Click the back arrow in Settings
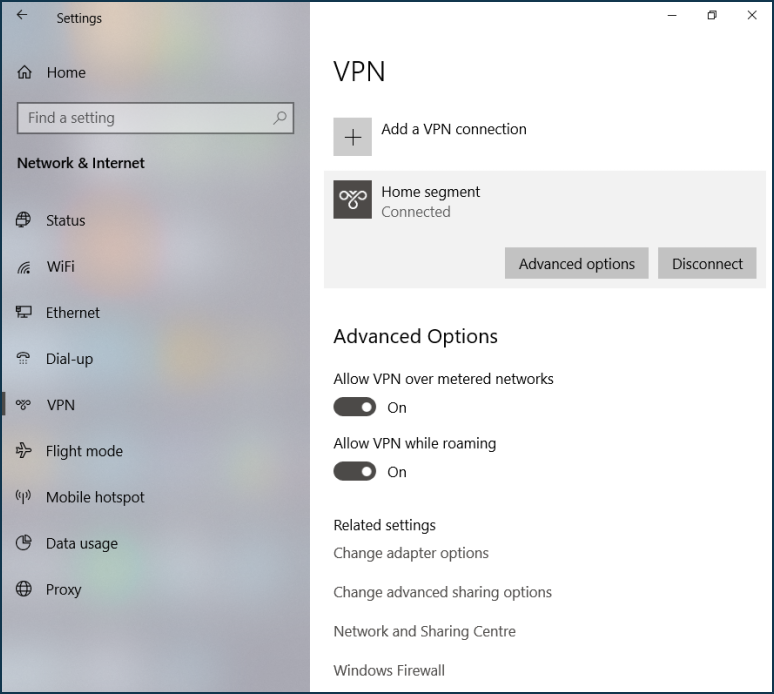 coord(22,16)
